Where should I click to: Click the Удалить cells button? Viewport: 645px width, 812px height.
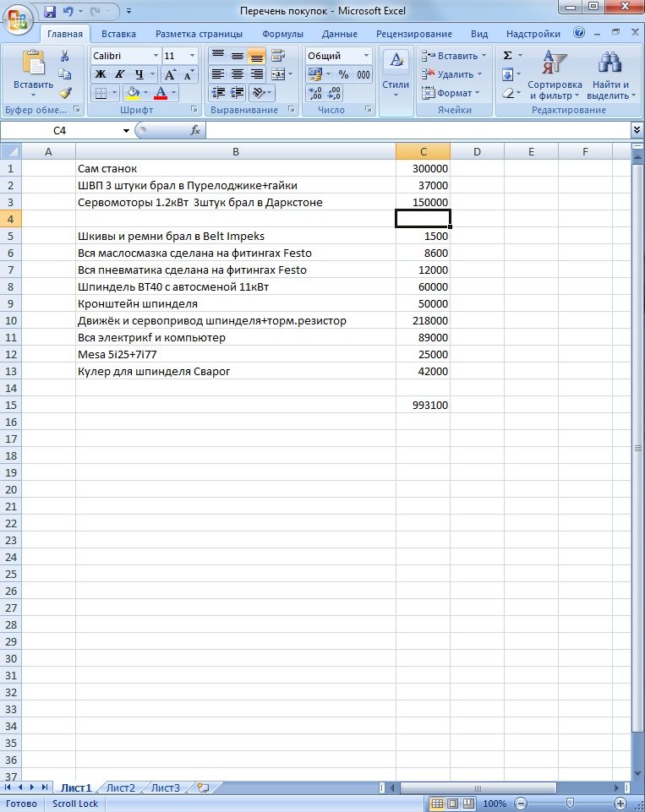(x=451, y=74)
